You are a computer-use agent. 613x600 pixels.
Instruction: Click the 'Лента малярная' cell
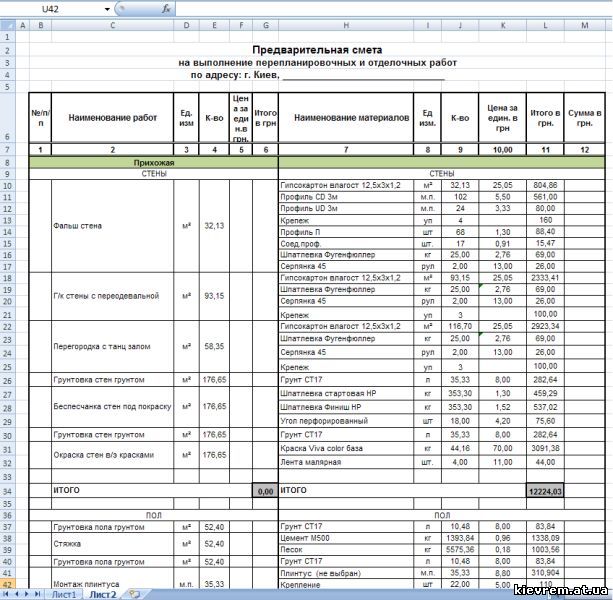coord(346,462)
